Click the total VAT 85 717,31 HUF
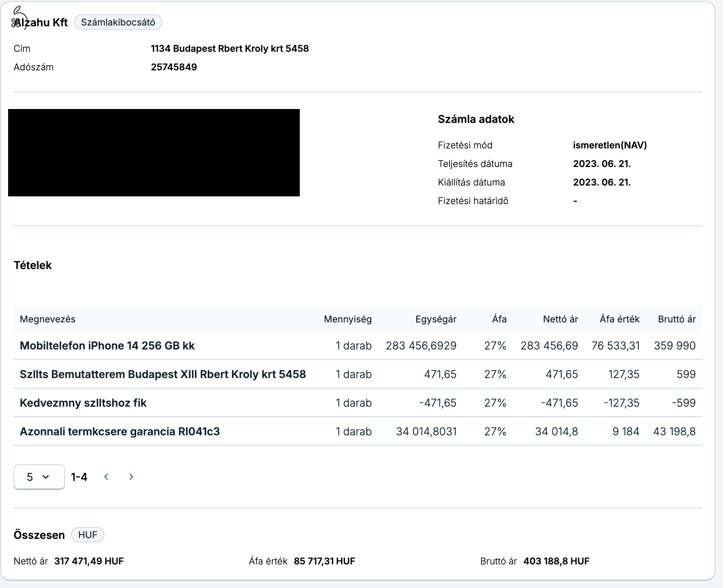 325,561
